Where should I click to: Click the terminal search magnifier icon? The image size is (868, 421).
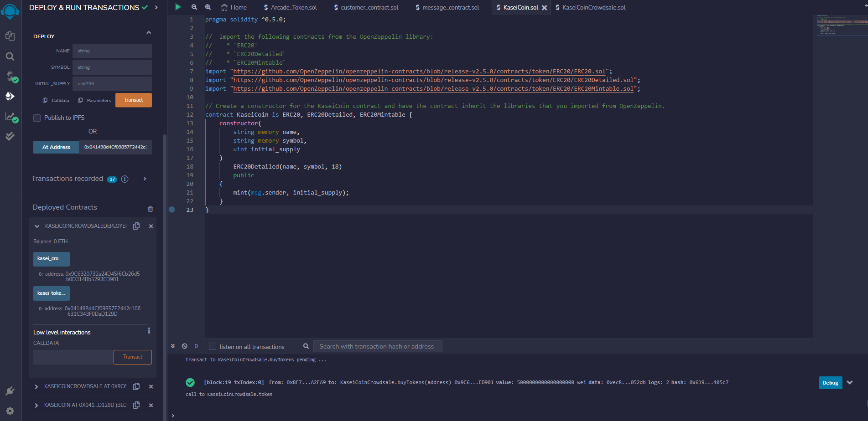[306, 346]
